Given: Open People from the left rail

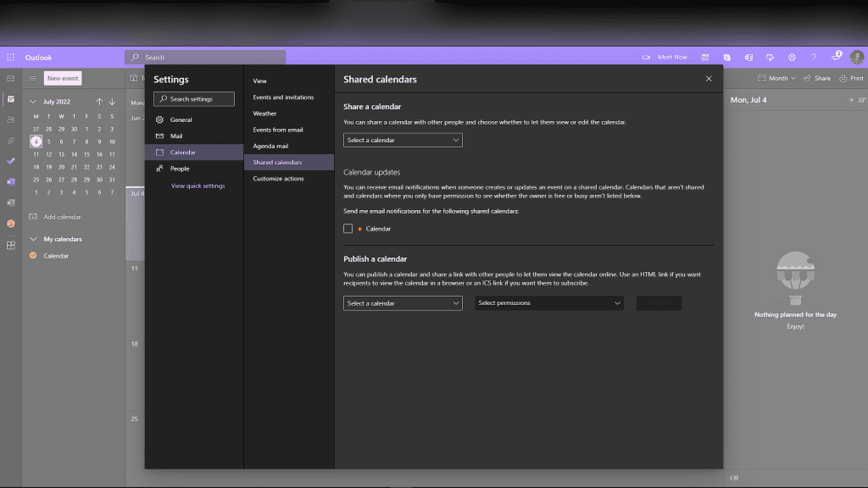Looking at the screenshot, I should (x=10, y=119).
